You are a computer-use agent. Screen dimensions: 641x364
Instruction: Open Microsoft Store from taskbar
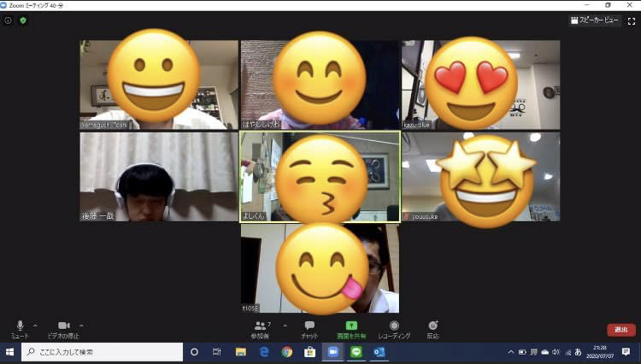(x=310, y=352)
